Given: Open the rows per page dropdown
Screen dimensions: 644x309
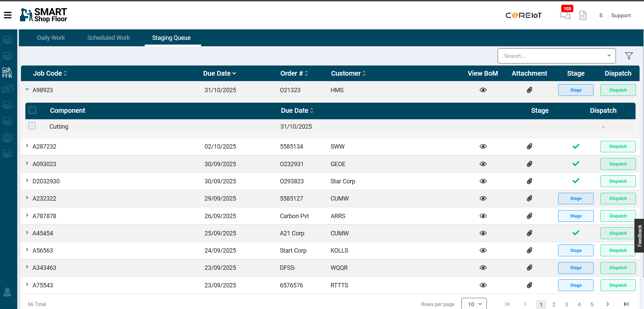Looking at the screenshot, I should point(474,304).
